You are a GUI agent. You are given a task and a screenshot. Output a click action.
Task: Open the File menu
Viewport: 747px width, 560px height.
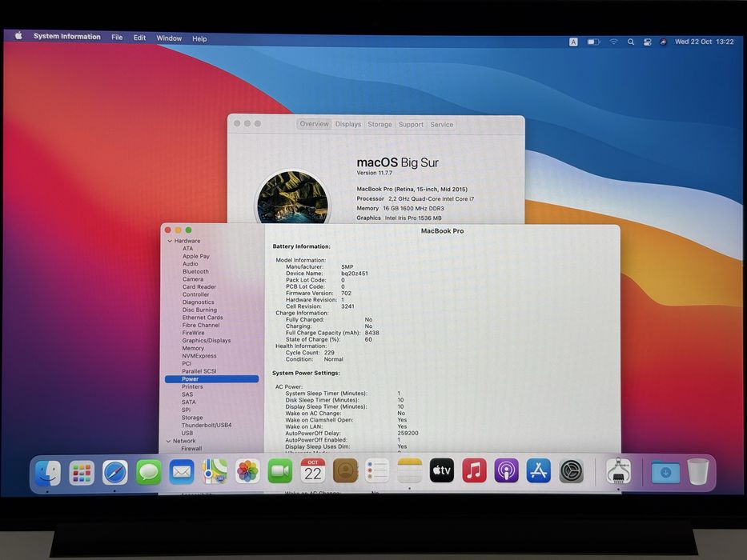click(x=117, y=37)
